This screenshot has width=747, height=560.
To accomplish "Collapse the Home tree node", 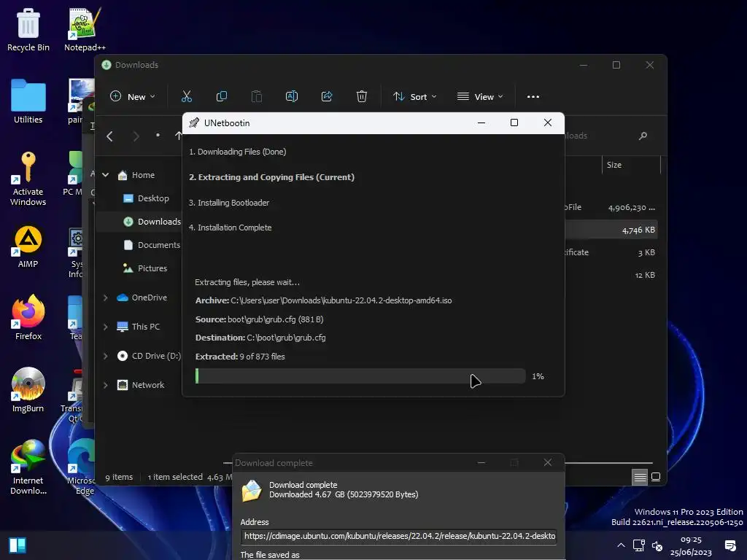I will [105, 175].
